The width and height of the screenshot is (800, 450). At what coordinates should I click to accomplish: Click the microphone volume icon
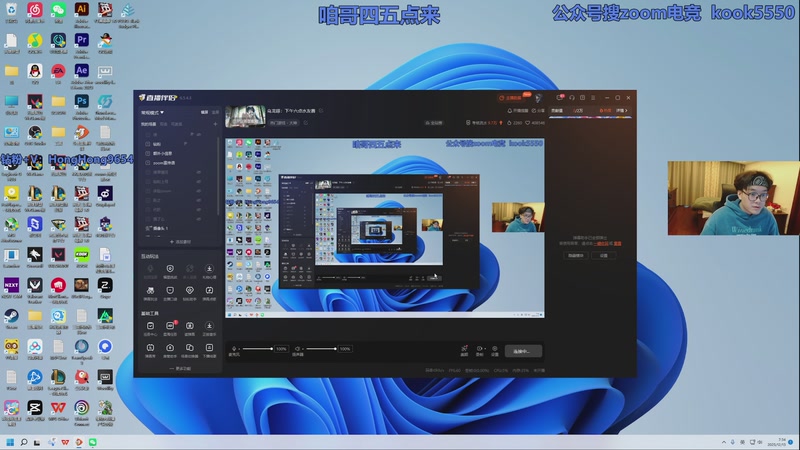(x=235, y=349)
